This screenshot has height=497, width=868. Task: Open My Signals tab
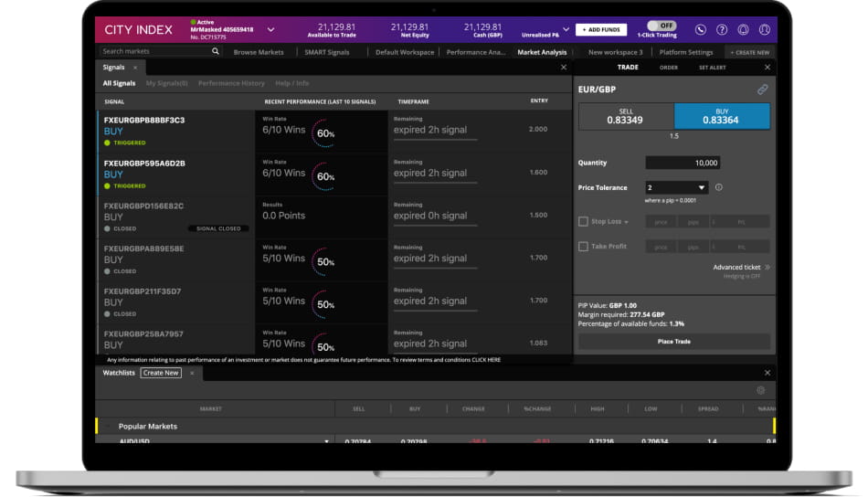point(166,83)
